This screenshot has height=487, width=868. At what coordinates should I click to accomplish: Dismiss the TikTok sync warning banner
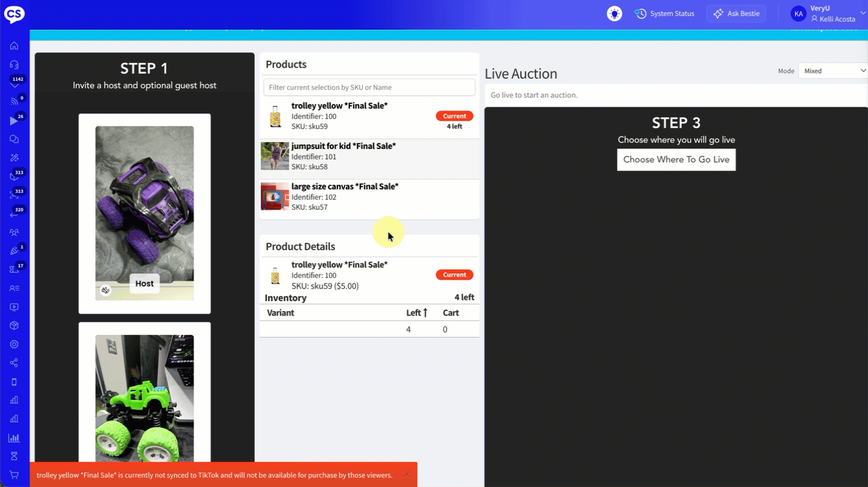click(406, 475)
